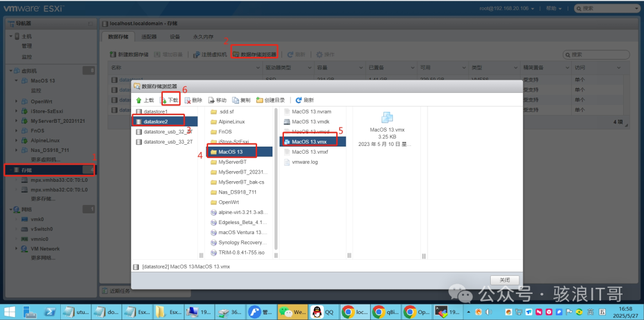The width and height of the screenshot is (644, 320).
Task: Collapse the 网络 node in navigator
Action: 11,209
